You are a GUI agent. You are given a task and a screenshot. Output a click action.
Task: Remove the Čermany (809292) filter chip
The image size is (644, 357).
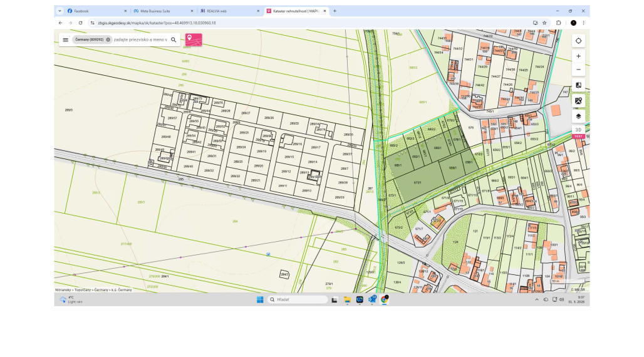click(x=108, y=39)
